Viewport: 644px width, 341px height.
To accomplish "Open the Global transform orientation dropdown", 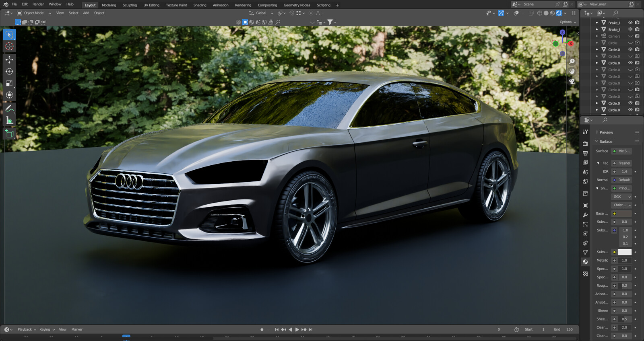I will point(261,13).
